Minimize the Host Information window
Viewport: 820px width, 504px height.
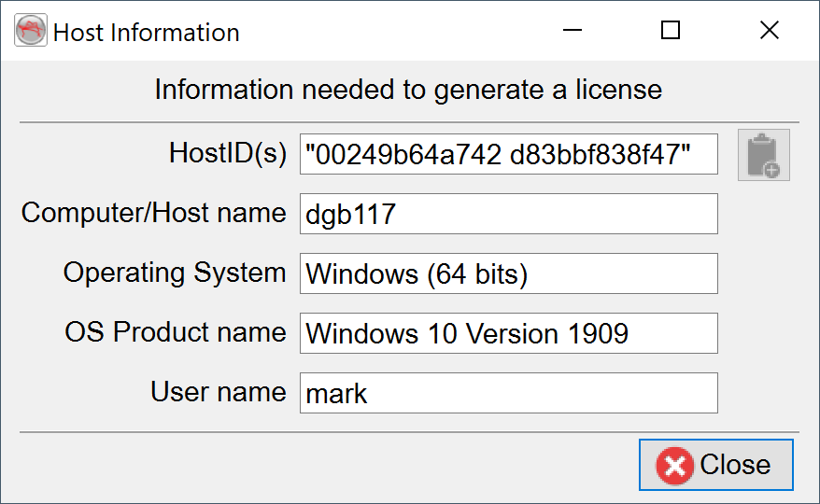pyautogui.click(x=572, y=32)
